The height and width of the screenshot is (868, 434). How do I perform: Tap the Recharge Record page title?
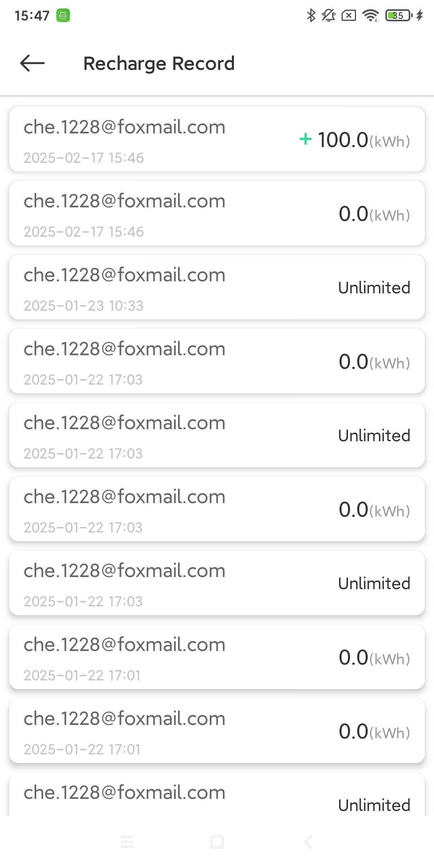[x=159, y=63]
